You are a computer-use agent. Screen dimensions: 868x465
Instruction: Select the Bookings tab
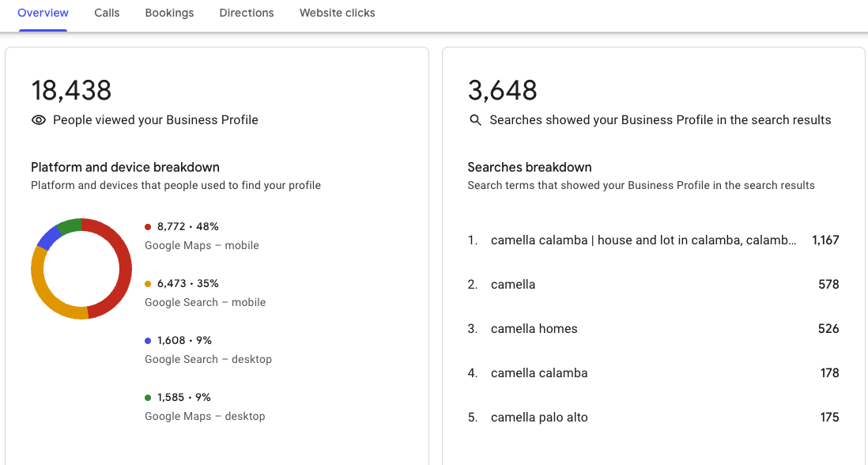click(169, 13)
